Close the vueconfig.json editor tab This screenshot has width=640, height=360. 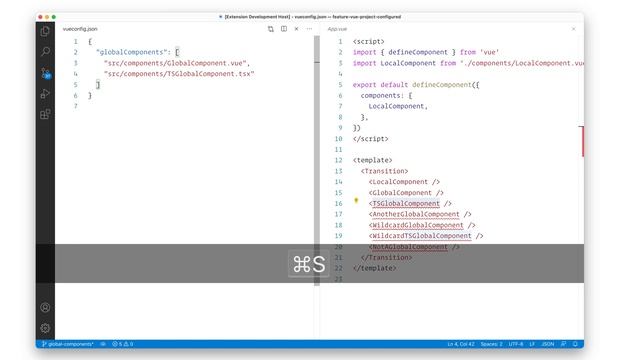coord(296,29)
